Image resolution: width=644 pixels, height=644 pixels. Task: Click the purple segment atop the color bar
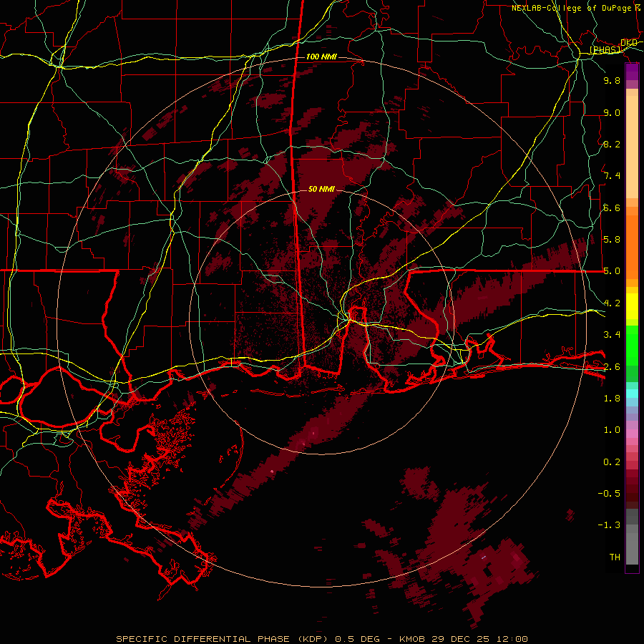[632, 72]
